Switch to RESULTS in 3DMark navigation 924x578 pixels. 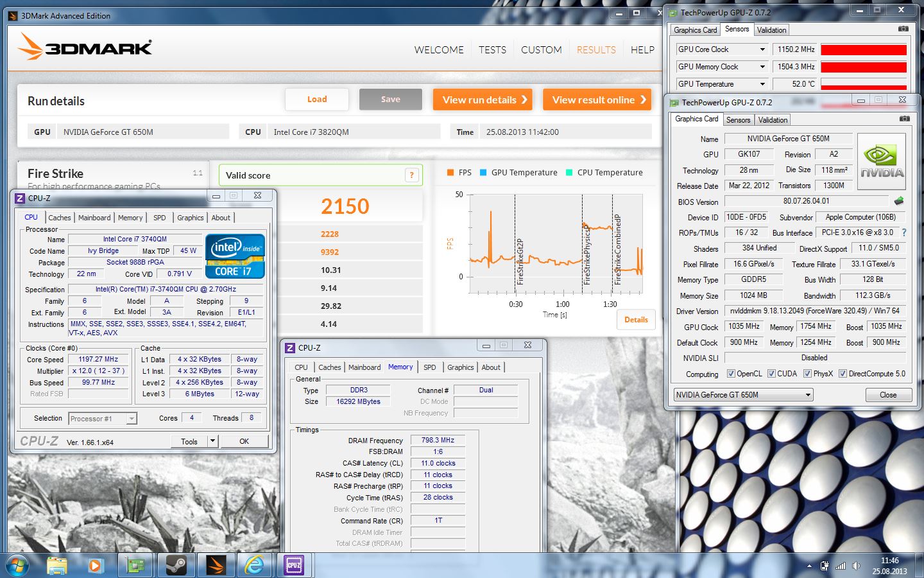pos(596,49)
